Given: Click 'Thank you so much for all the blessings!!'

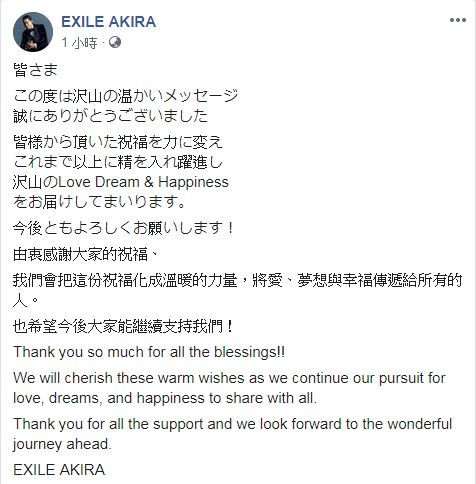Looking at the screenshot, I should 149,352.
